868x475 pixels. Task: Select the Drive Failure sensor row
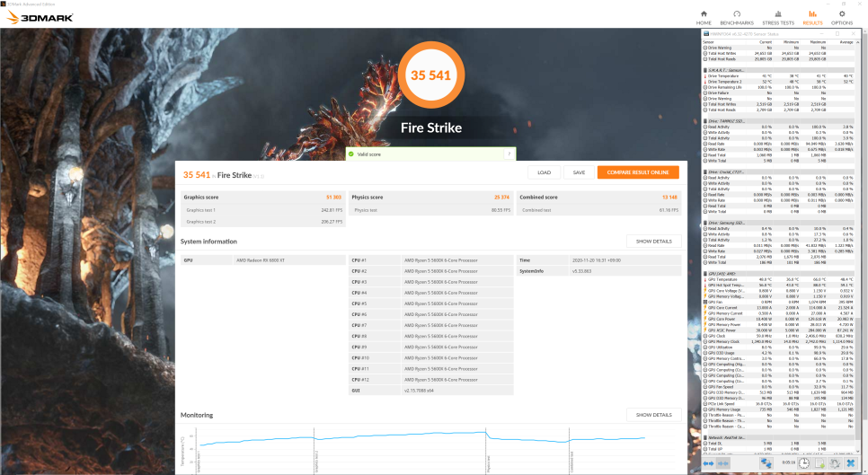[778, 92]
